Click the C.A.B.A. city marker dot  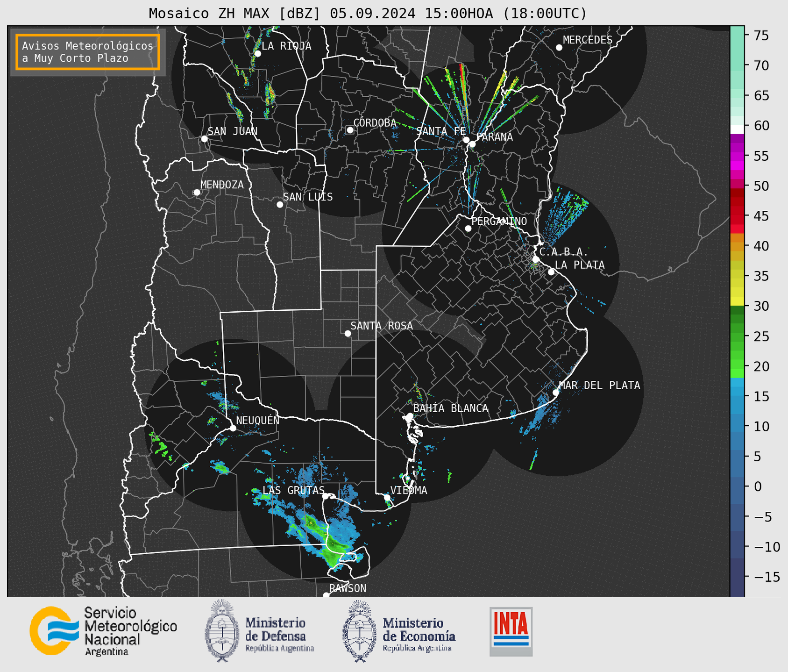click(536, 259)
